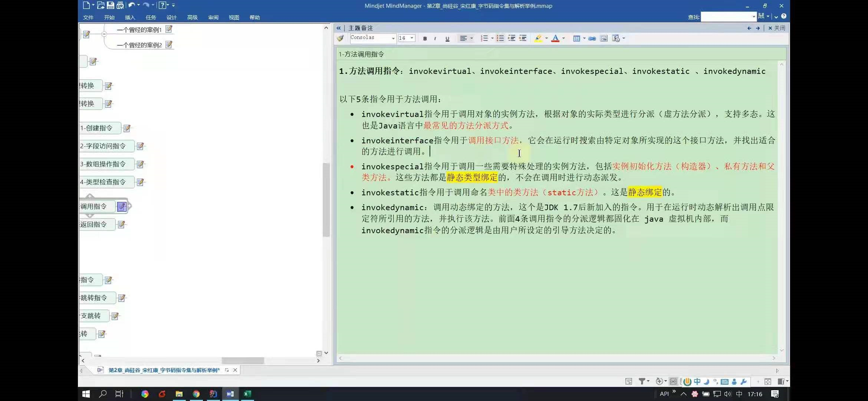Click the numbered list icon
The image size is (868, 401).
pyautogui.click(x=484, y=38)
